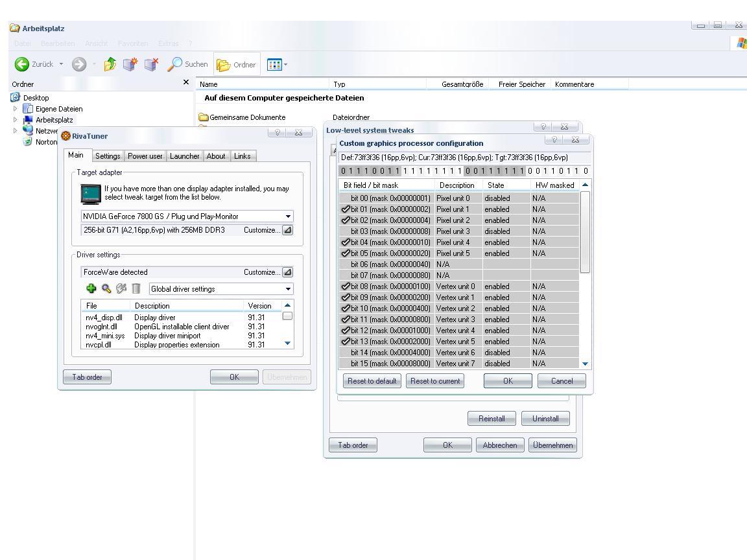Viewport: 747px width, 560px height.
Task: Go up one folder level icon
Action: [x=110, y=64]
